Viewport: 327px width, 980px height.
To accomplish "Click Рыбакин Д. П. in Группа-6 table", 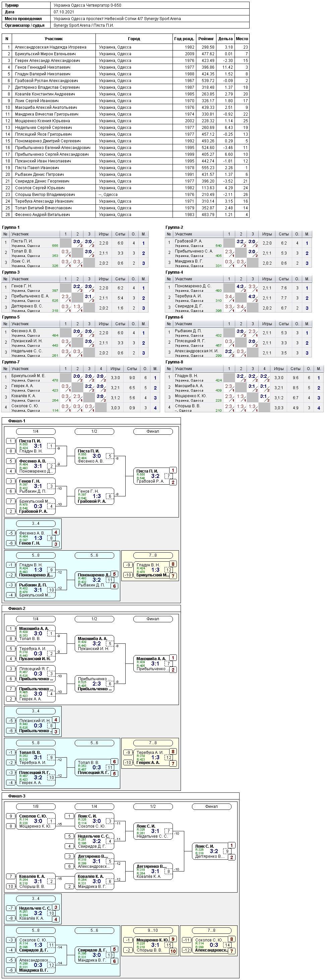I will pyautogui.click(x=188, y=331).
